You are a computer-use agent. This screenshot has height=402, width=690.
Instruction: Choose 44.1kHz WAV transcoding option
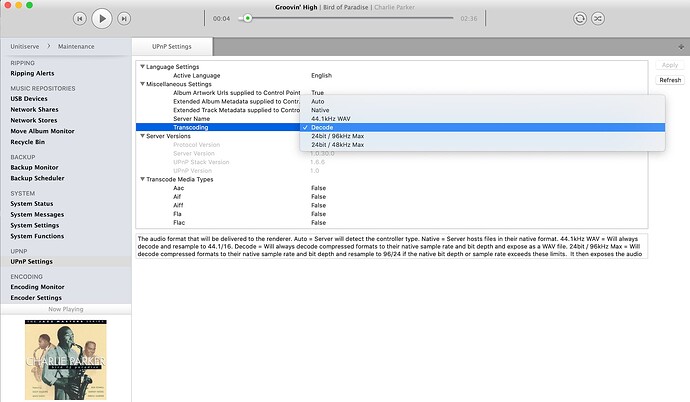[482, 119]
